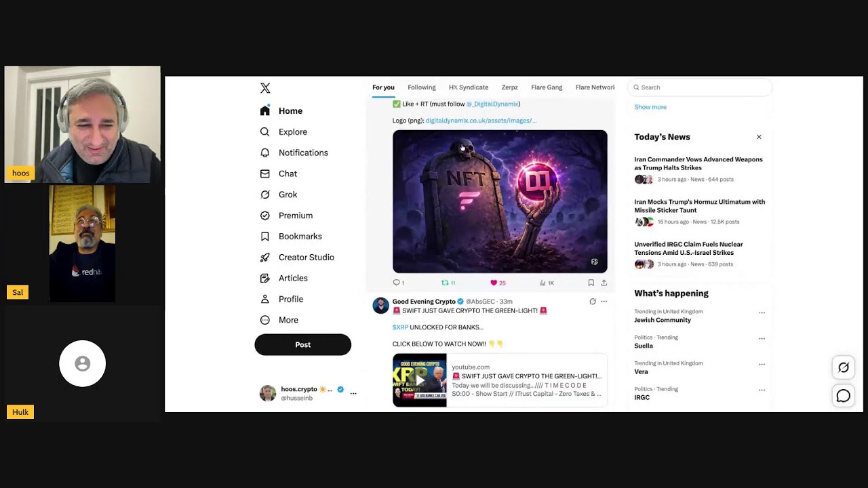
Task: Open floating Grok button at right edge
Action: tap(844, 367)
